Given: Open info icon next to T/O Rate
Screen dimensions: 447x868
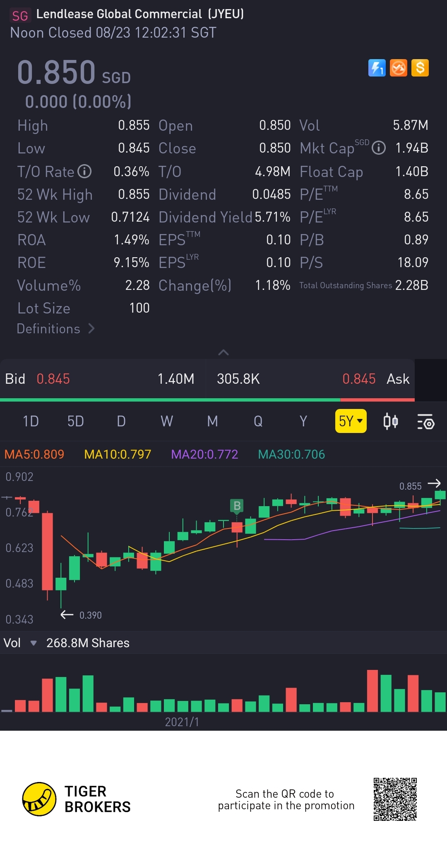Looking at the screenshot, I should (84, 171).
